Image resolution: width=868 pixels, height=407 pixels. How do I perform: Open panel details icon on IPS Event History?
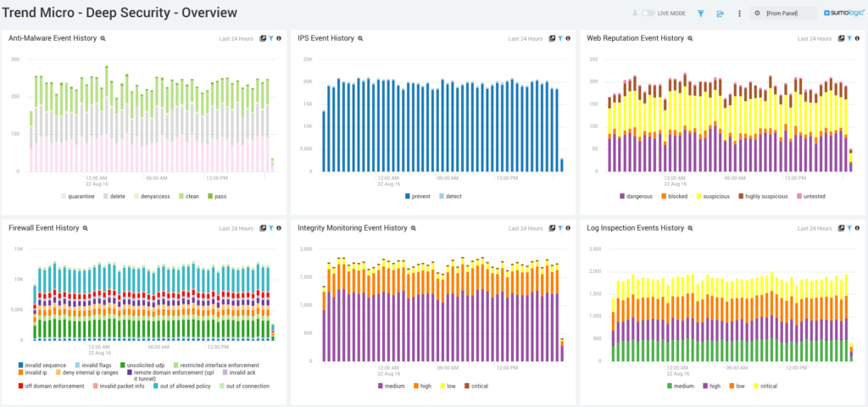[x=552, y=39]
